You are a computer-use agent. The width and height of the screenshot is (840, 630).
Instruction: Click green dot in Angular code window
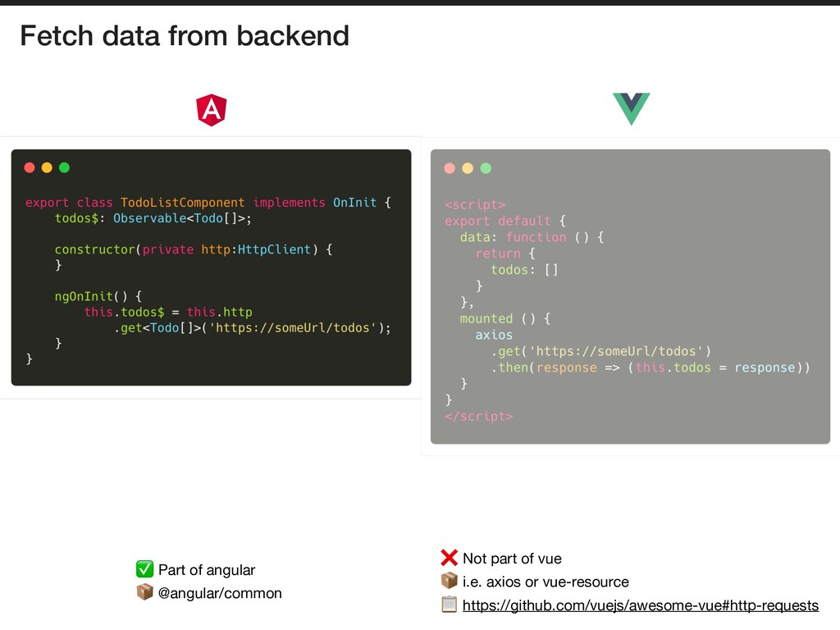(x=64, y=167)
